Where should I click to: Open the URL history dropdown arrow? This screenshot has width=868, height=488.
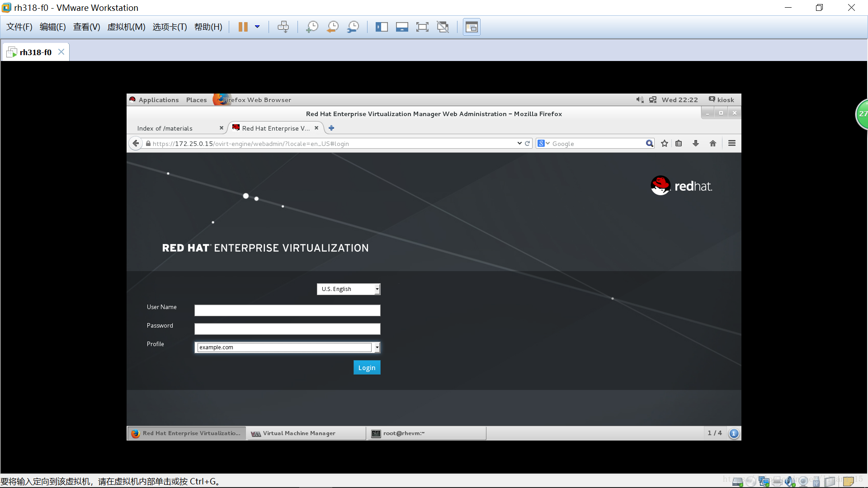(x=519, y=143)
